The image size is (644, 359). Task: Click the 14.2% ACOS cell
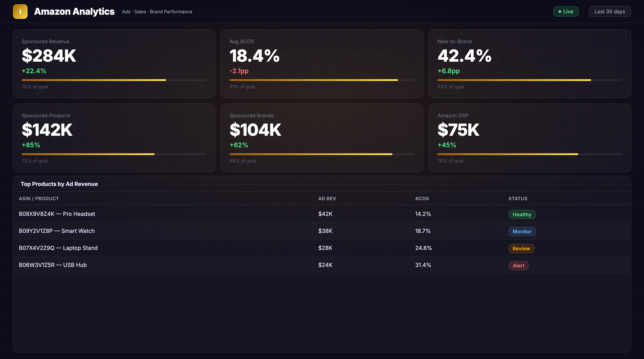pyautogui.click(x=423, y=214)
